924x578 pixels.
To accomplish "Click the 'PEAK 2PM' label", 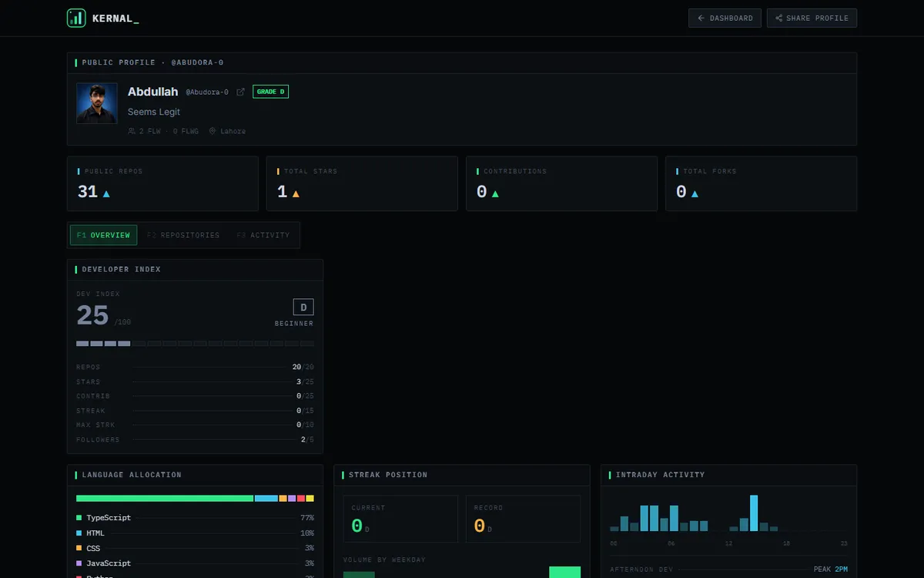I will (x=831, y=570).
